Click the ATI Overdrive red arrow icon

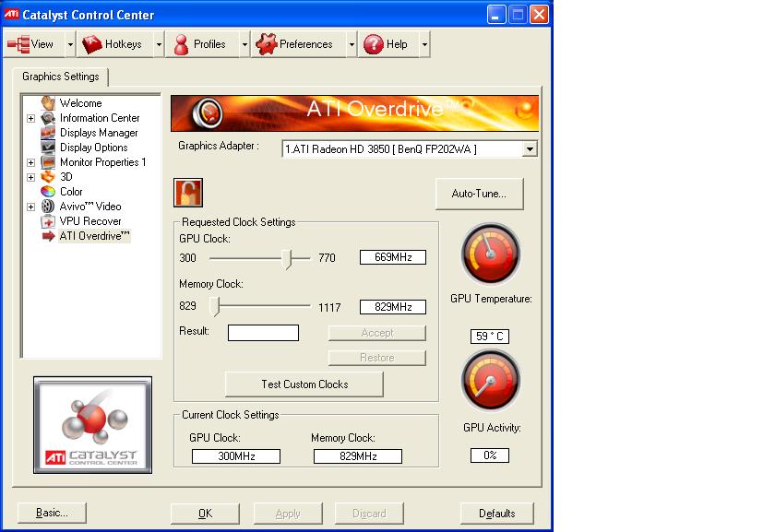[48, 236]
